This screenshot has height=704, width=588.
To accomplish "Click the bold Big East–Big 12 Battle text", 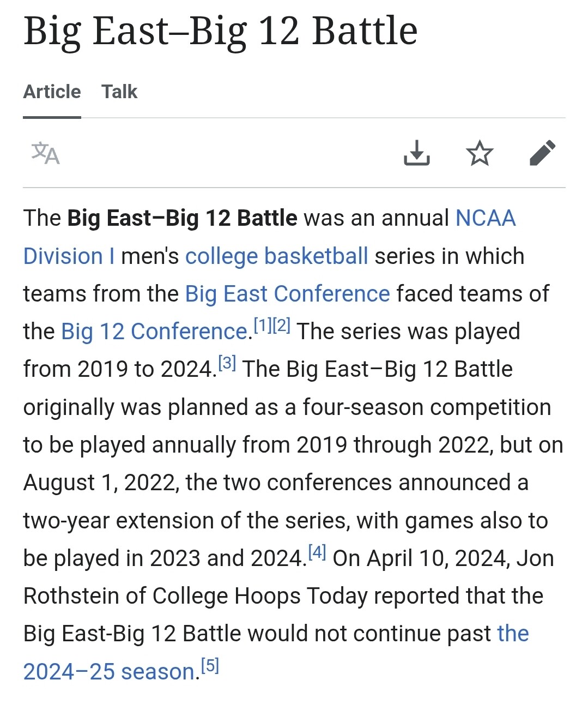I will tap(183, 218).
